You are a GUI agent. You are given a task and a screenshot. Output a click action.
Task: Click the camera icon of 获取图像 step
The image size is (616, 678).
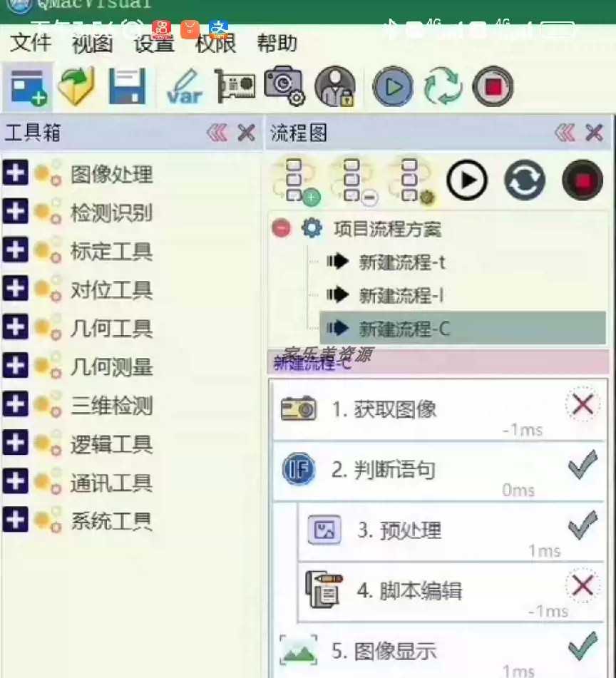[x=298, y=408]
